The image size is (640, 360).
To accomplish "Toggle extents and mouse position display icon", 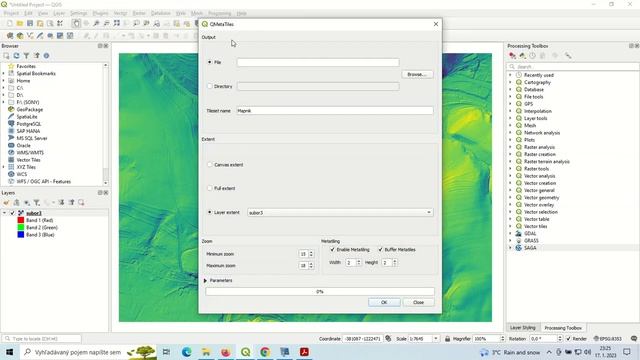I will tap(388, 338).
